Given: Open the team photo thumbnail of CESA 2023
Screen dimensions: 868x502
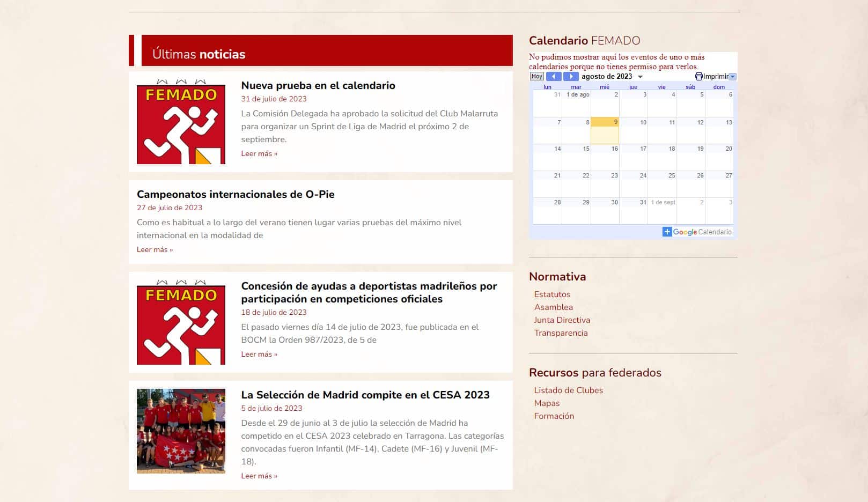Looking at the screenshot, I should (x=181, y=431).
